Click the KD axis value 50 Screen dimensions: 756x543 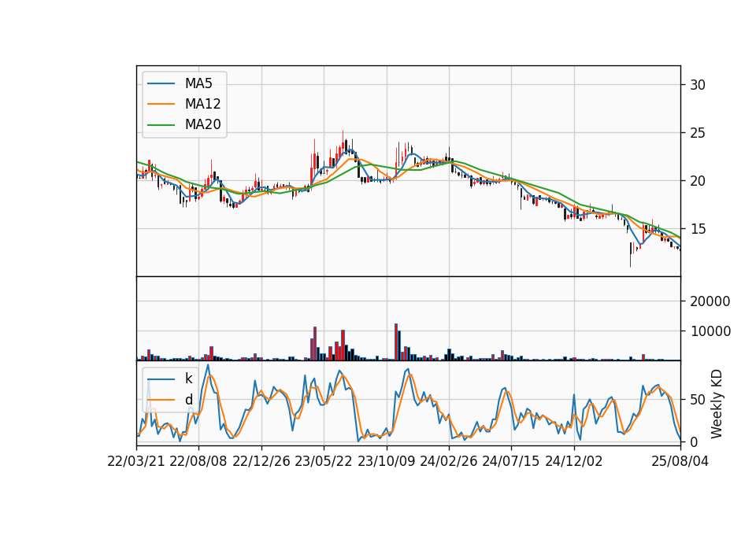[698, 400]
